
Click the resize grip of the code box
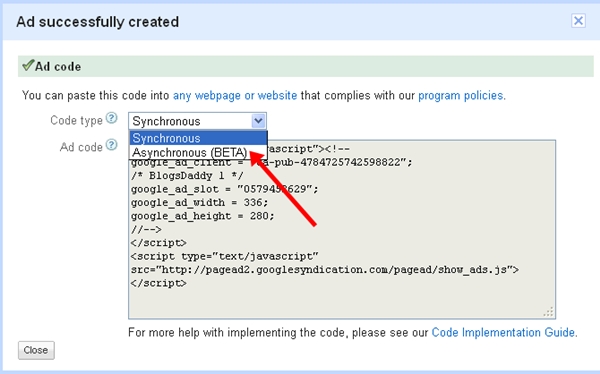549,312
